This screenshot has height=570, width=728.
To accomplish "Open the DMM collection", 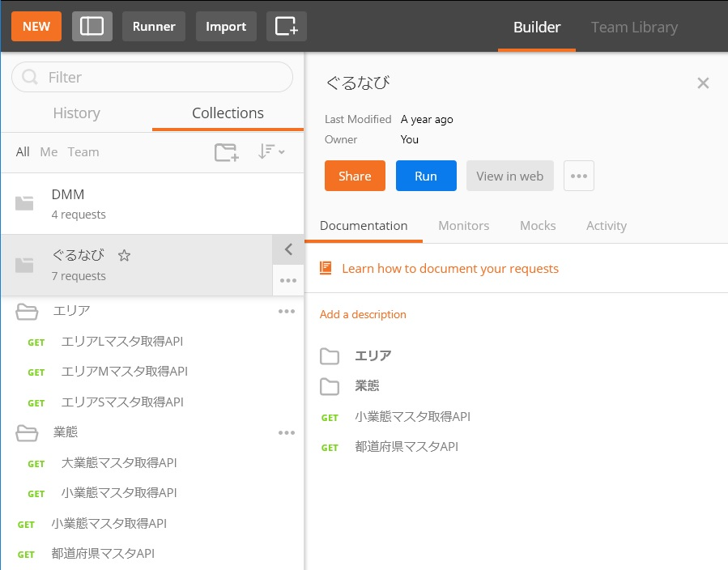I will 152,204.
